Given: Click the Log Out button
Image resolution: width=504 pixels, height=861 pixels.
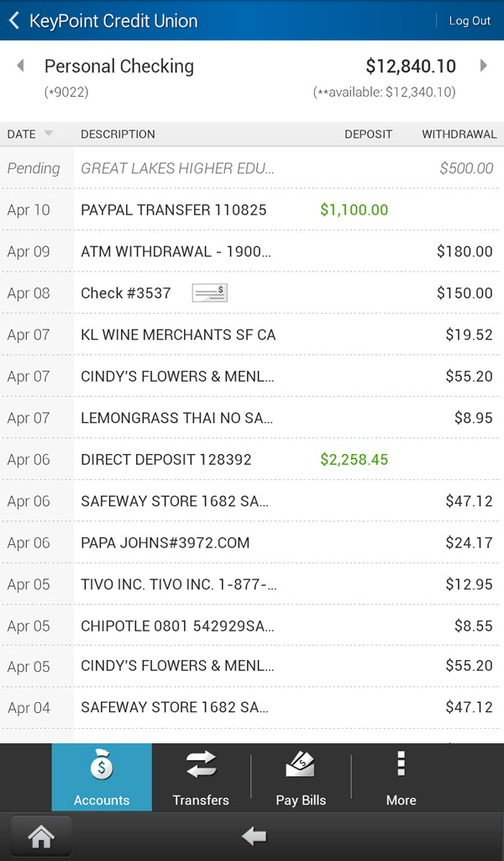Looking at the screenshot, I should pos(470,21).
